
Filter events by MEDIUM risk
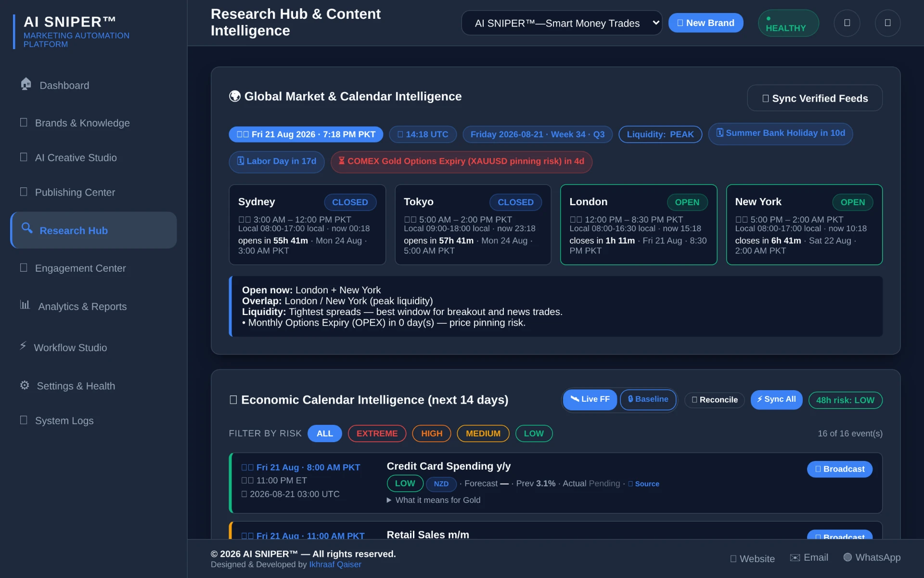483,433
